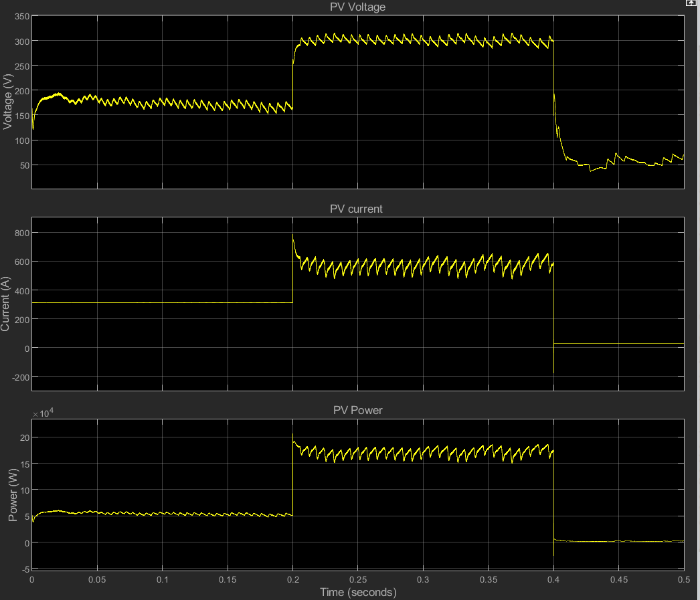Select the PV Power plot title
The height and width of the screenshot is (600, 700).
pos(357,411)
